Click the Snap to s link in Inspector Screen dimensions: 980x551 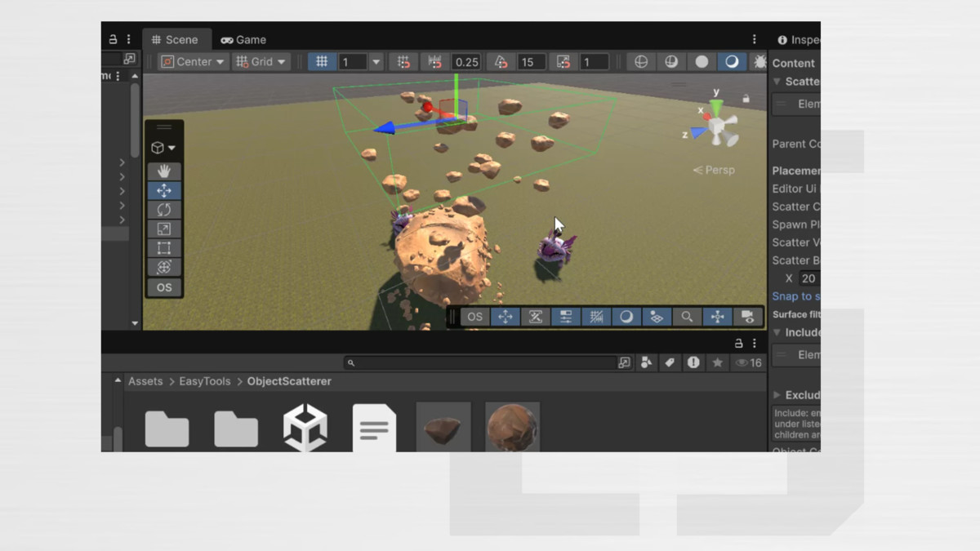(796, 296)
